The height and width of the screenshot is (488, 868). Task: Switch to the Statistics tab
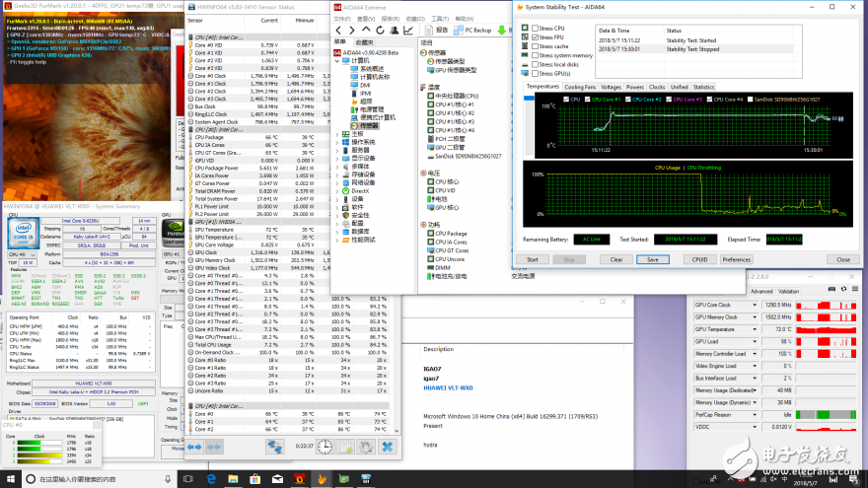click(x=704, y=87)
